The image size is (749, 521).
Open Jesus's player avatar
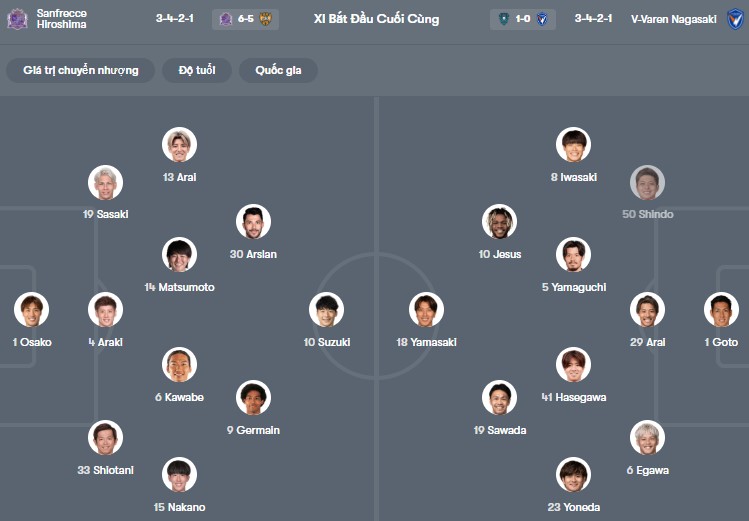[x=499, y=222]
